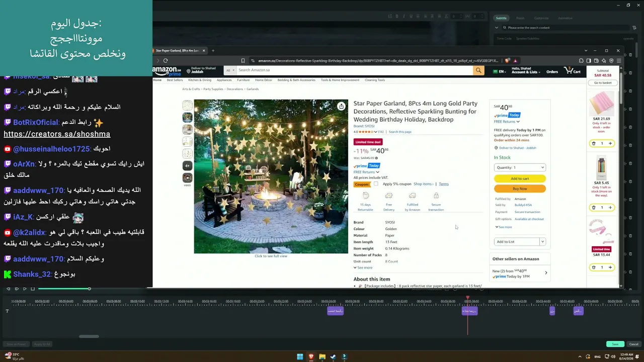This screenshot has width=644, height=362.
Task: Expand the star rating breakdown chevron
Action: (376, 132)
